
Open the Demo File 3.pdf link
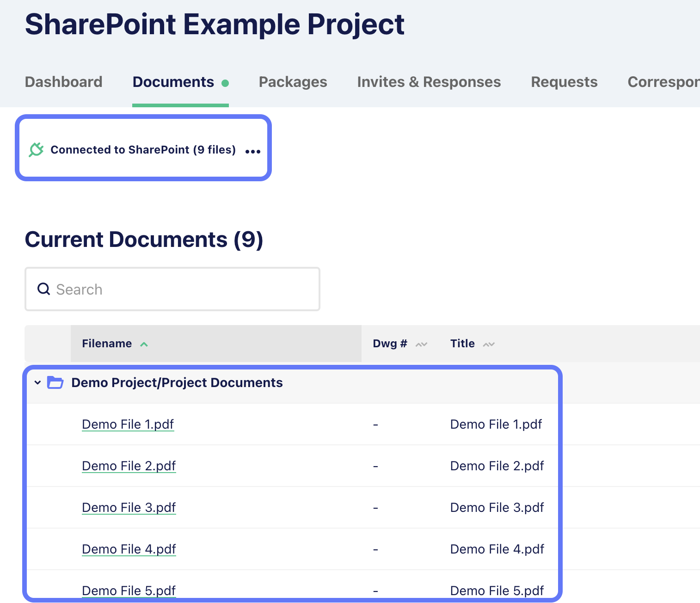pyautogui.click(x=129, y=507)
